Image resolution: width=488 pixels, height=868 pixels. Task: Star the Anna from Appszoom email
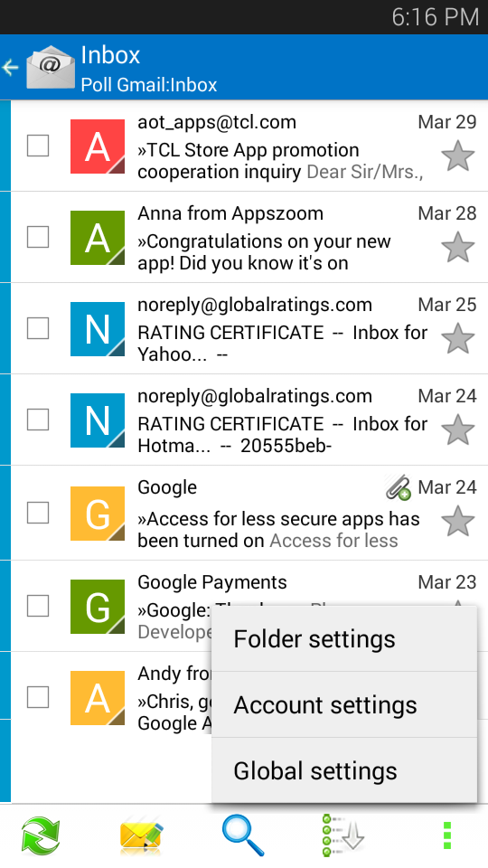458,248
